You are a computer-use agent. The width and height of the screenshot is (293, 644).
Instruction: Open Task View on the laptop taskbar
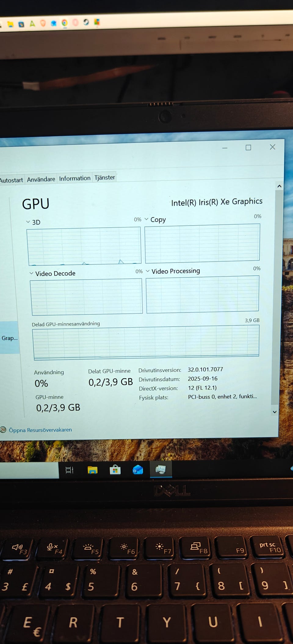(x=70, y=470)
